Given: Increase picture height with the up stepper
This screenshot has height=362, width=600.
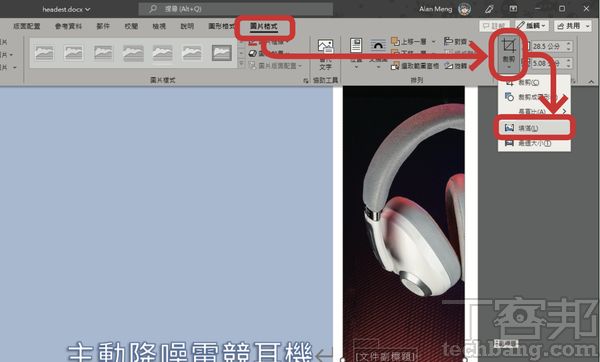Looking at the screenshot, I should (569, 44).
